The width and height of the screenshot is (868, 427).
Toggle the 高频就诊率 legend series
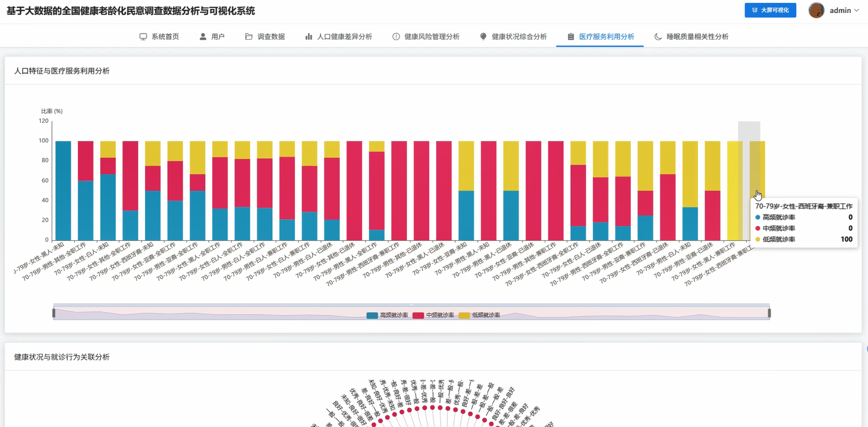point(387,315)
